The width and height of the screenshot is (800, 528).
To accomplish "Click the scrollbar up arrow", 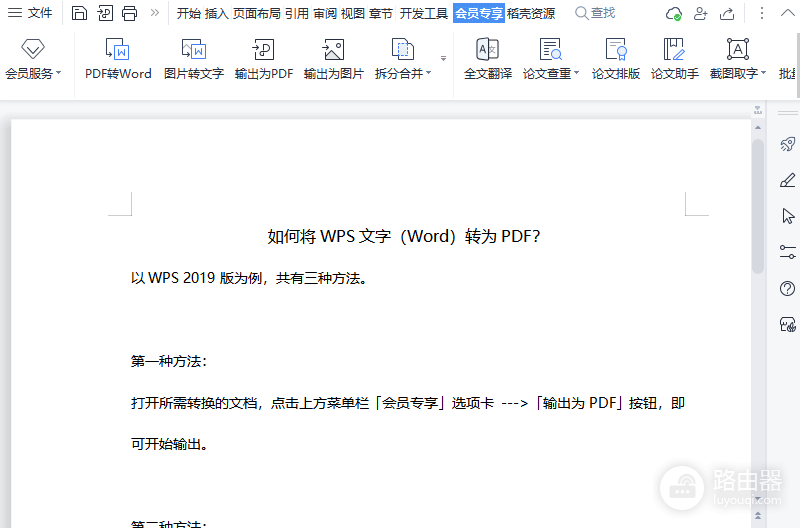I will coord(758,128).
